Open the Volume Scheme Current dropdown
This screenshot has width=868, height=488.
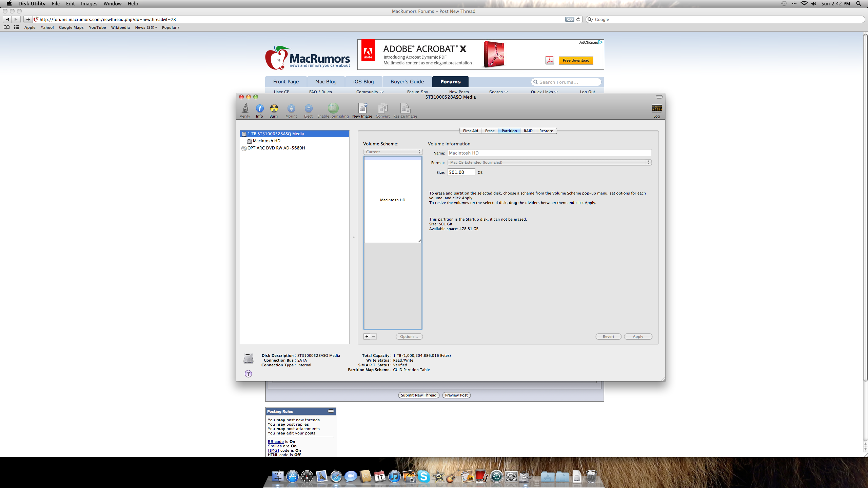tap(393, 152)
